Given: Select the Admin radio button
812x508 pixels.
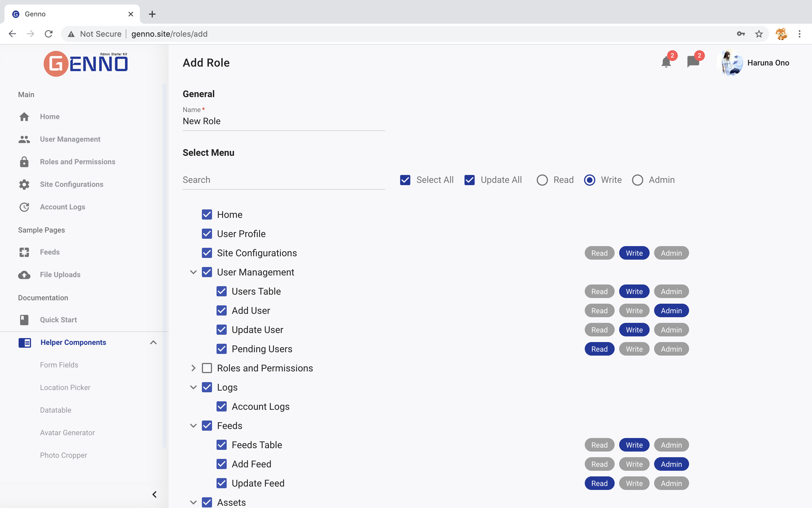Looking at the screenshot, I should (637, 180).
